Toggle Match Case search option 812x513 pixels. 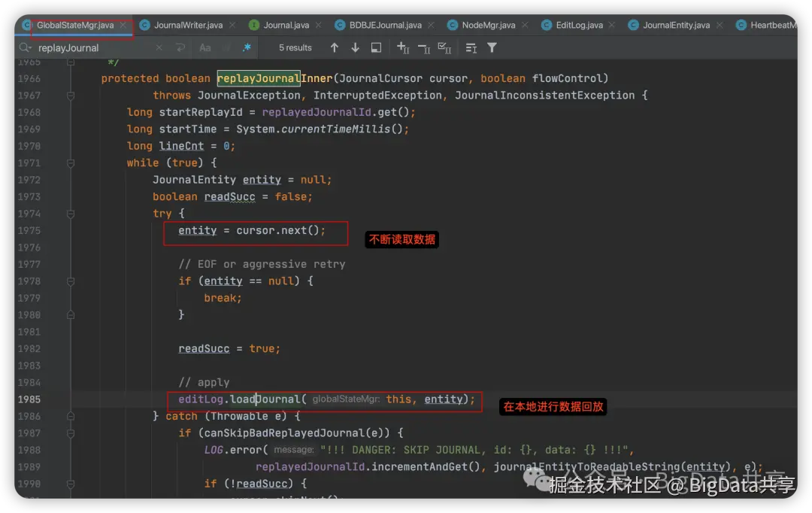(205, 47)
